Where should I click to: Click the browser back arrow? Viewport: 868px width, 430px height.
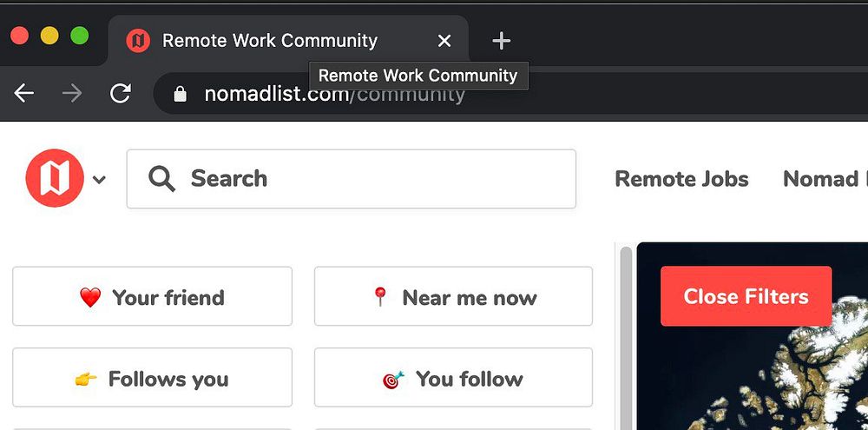[x=23, y=93]
